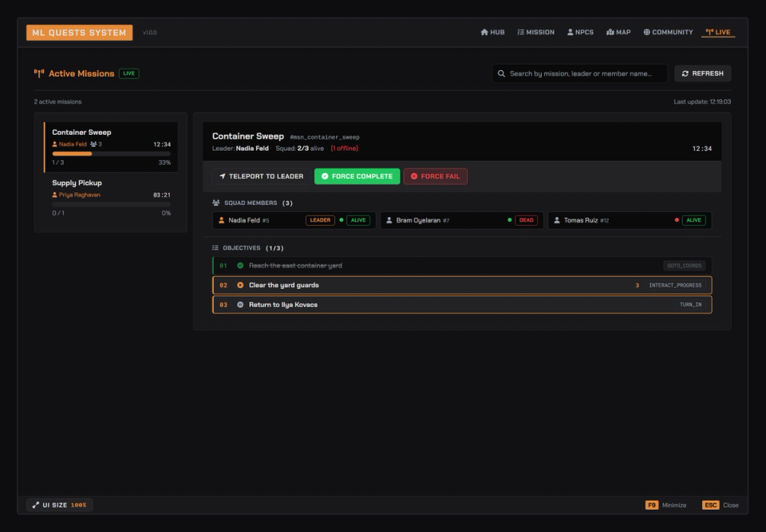This screenshot has width=766, height=532.
Task: Select the LIVE tab
Action: coord(718,32)
